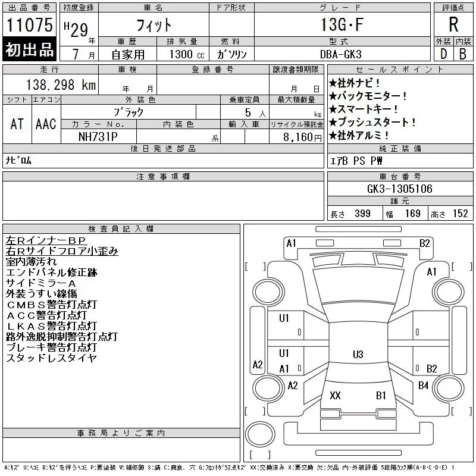Click the shift type AT
This screenshot has width=476, height=476.
click(x=17, y=124)
